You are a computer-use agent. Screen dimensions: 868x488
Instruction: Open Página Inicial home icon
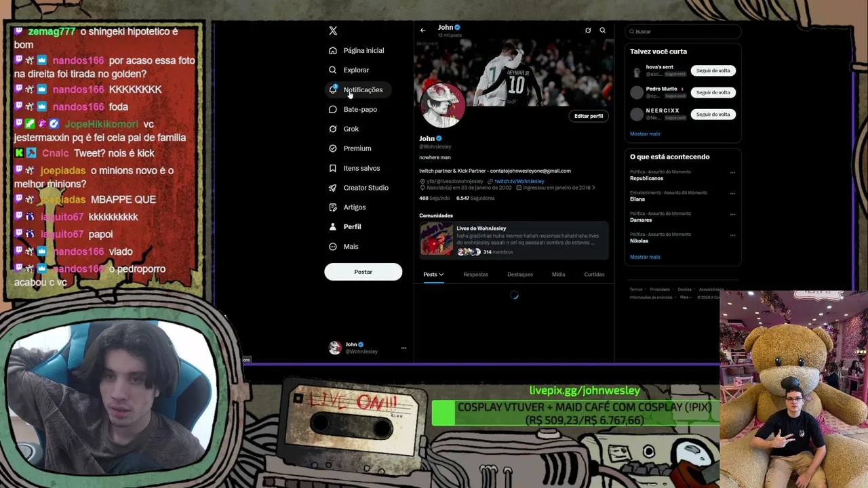[x=333, y=50]
